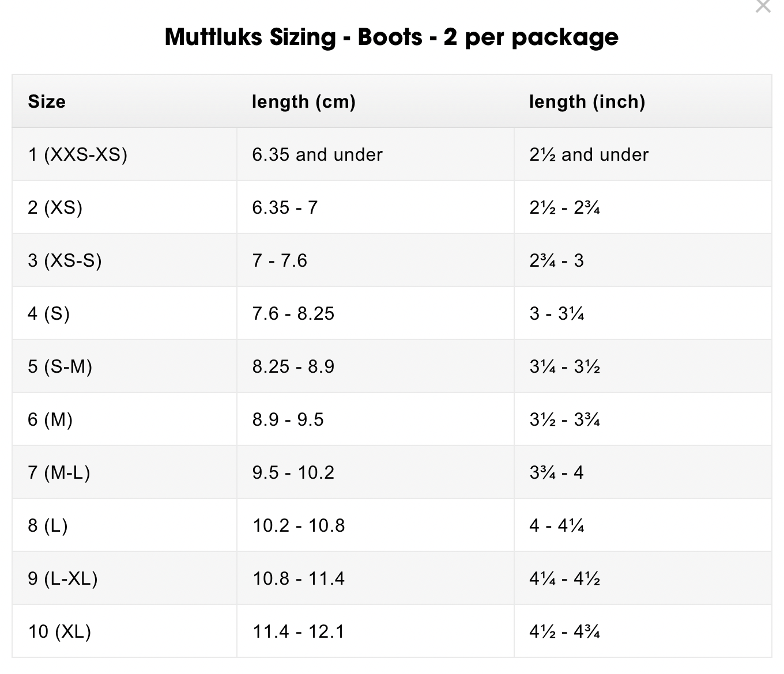Click the Muttluks Sizing chart title
The image size is (784, 674).
click(391, 37)
